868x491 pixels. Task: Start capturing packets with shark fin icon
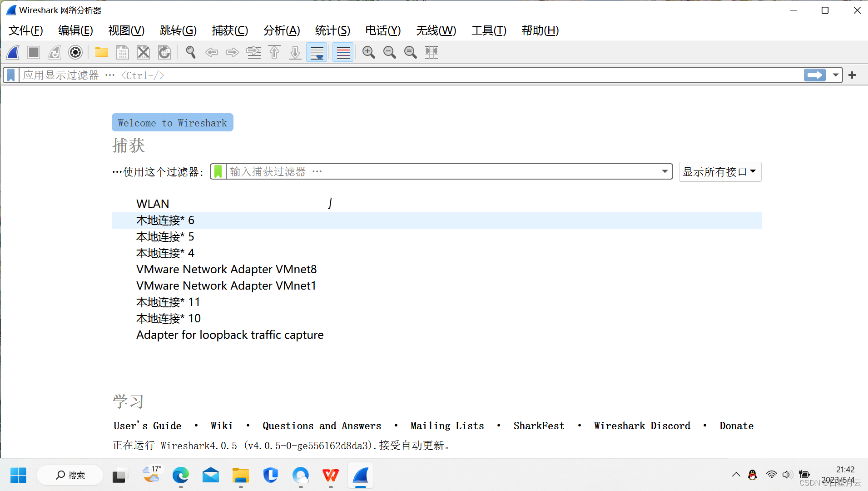click(x=13, y=52)
